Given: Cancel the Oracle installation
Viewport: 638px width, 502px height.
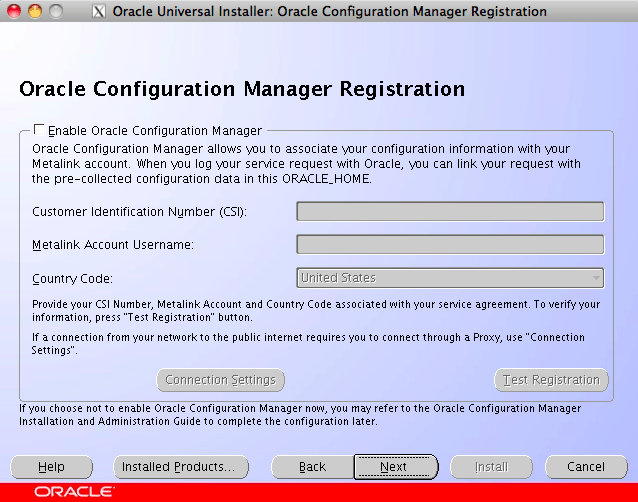Looking at the screenshot, I should pyautogui.click(x=585, y=467).
